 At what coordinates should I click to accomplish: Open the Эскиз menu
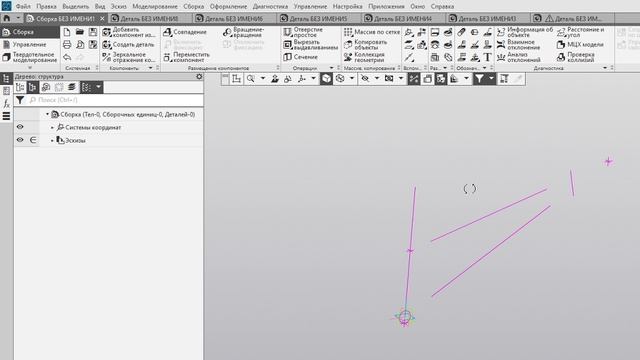[x=118, y=7]
